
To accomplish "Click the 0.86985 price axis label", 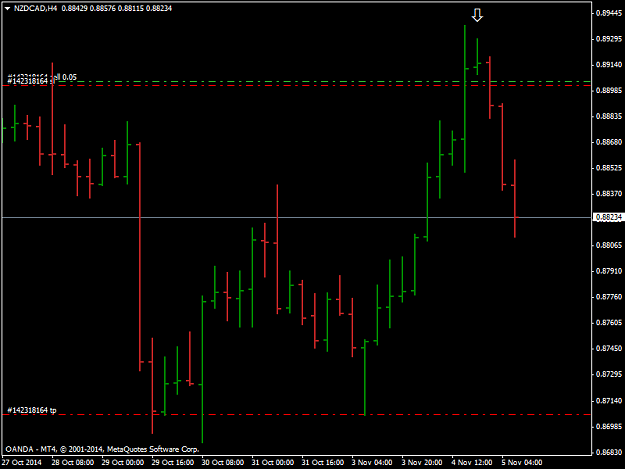I will coord(609,426).
